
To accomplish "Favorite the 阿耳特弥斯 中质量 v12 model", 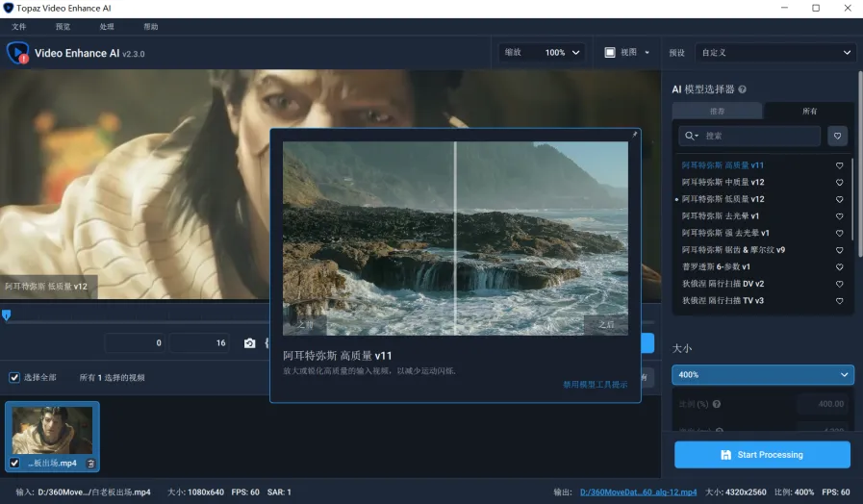I will (839, 183).
